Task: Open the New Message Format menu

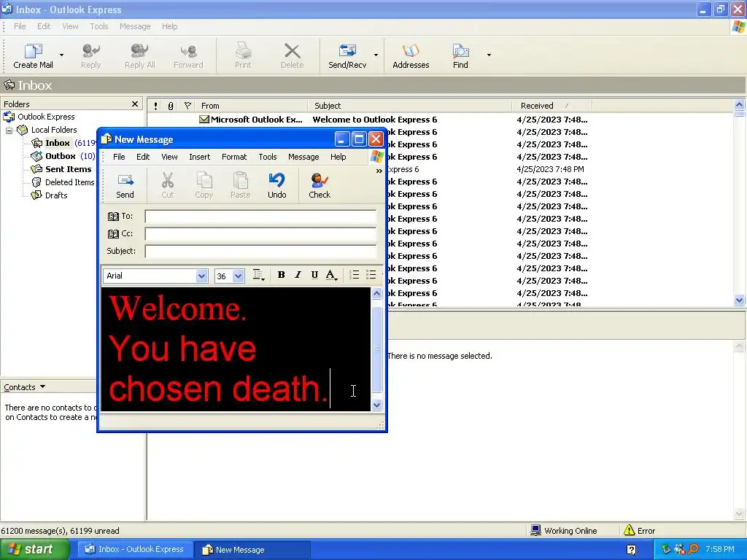Action: point(234,157)
